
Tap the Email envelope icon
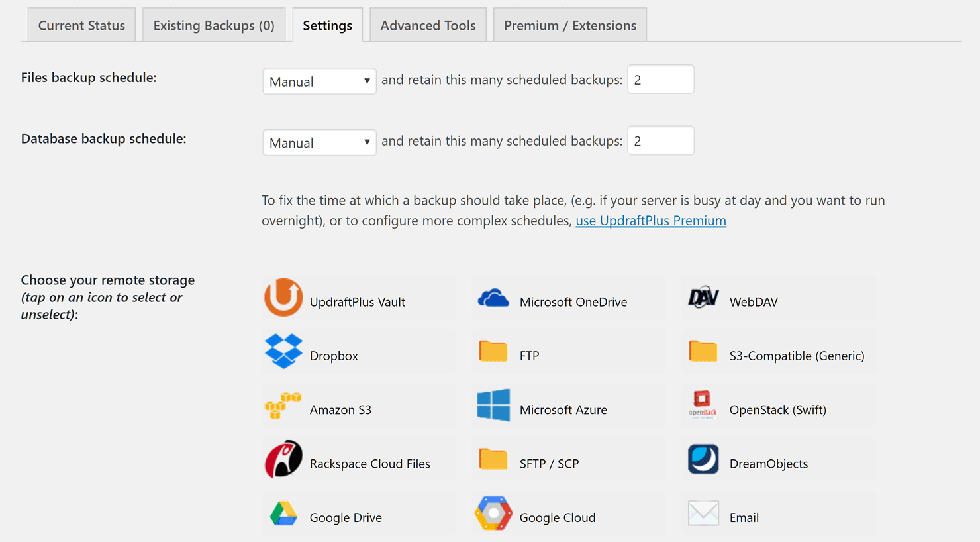coord(703,514)
